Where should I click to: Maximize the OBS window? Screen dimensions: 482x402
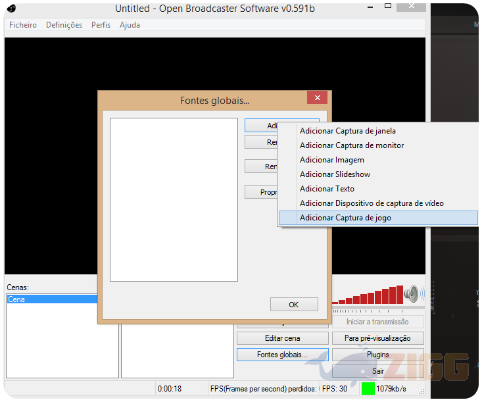(x=388, y=6)
